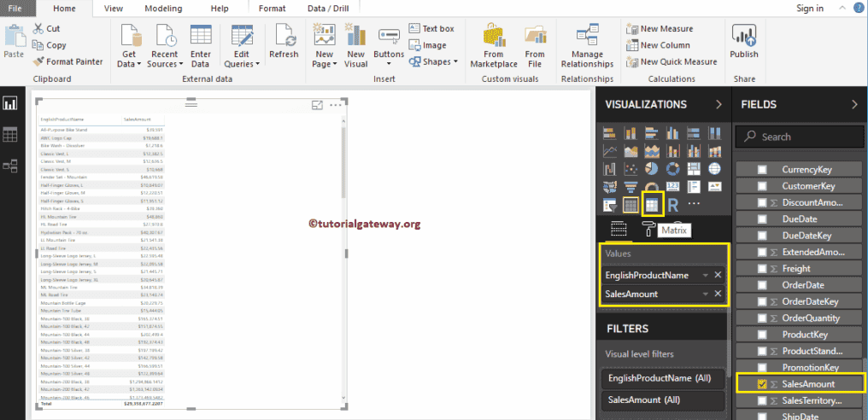This screenshot has height=420, width=868.
Task: Insert a Text box
Action: pyautogui.click(x=431, y=28)
